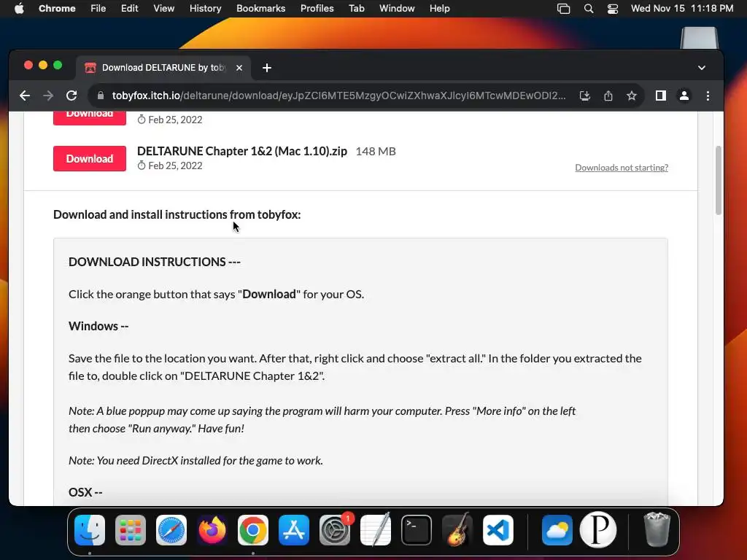Open the App Store from the Dock
Viewport: 747px width, 560px height.
(294, 530)
